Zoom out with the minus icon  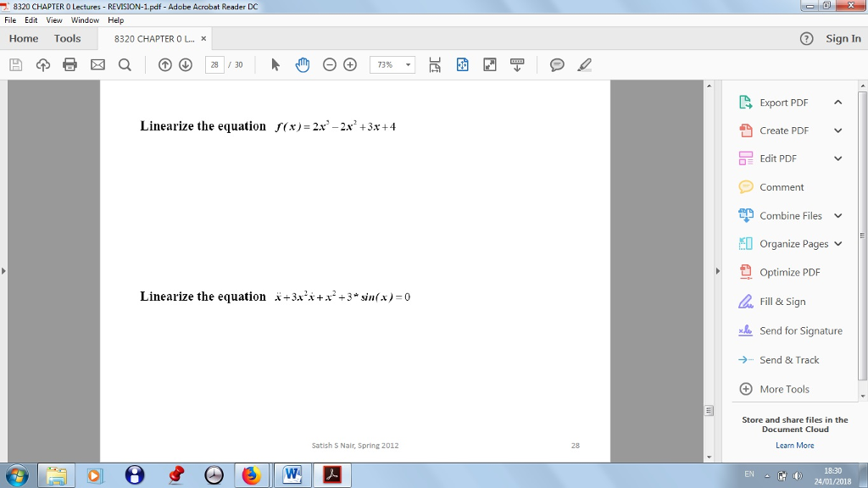pyautogui.click(x=330, y=64)
